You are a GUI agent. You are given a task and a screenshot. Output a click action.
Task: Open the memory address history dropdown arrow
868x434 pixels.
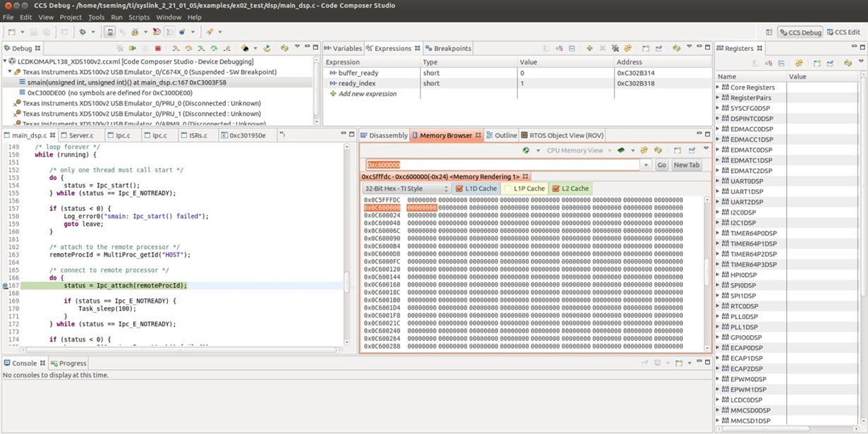[x=645, y=165]
